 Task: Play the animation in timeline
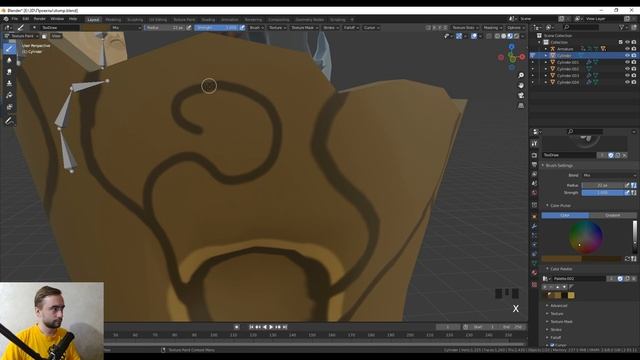click(x=271, y=327)
